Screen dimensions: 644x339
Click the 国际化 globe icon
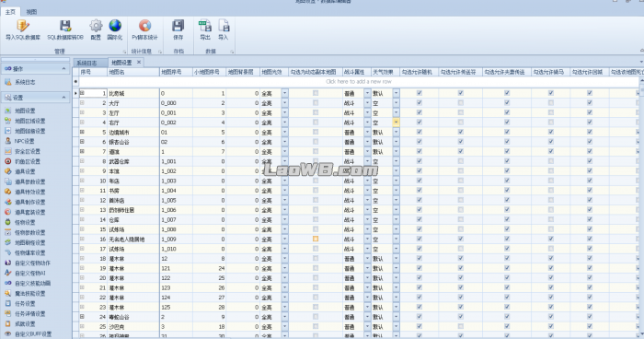click(115, 26)
